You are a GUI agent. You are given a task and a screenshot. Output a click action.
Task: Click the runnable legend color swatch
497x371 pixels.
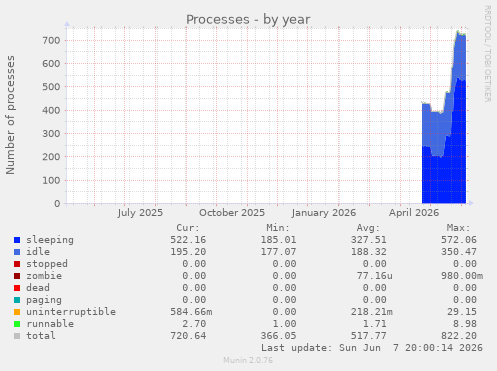pos(17,324)
